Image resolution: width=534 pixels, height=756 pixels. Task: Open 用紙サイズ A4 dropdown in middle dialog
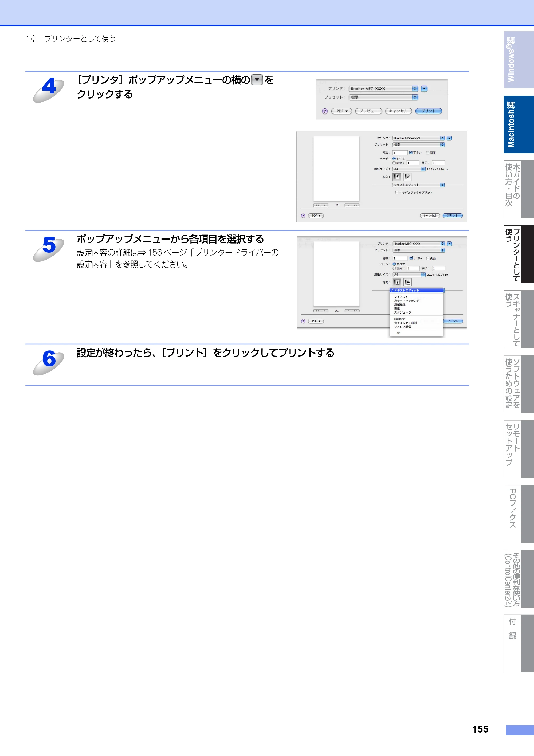409,169
